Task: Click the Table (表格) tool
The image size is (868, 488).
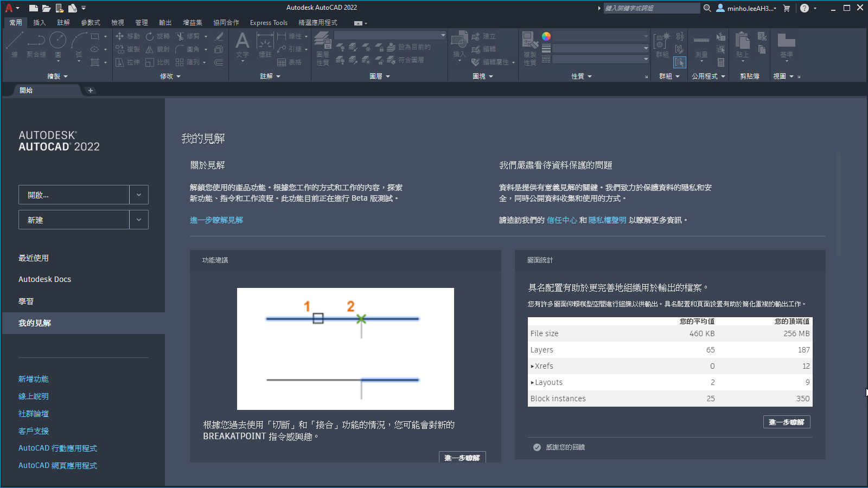Action: tap(289, 62)
